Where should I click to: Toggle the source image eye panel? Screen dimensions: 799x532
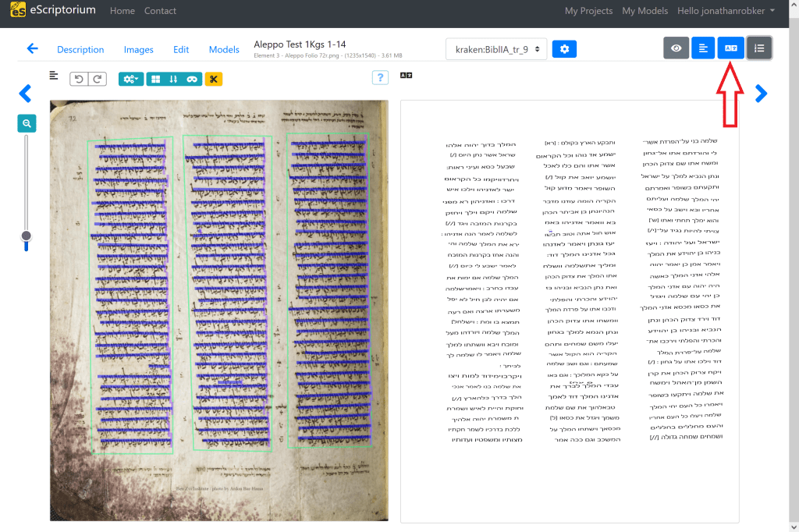pos(676,48)
